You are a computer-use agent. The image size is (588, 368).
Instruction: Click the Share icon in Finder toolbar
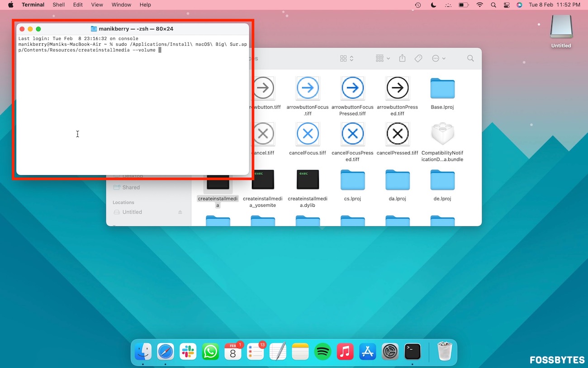click(x=403, y=58)
